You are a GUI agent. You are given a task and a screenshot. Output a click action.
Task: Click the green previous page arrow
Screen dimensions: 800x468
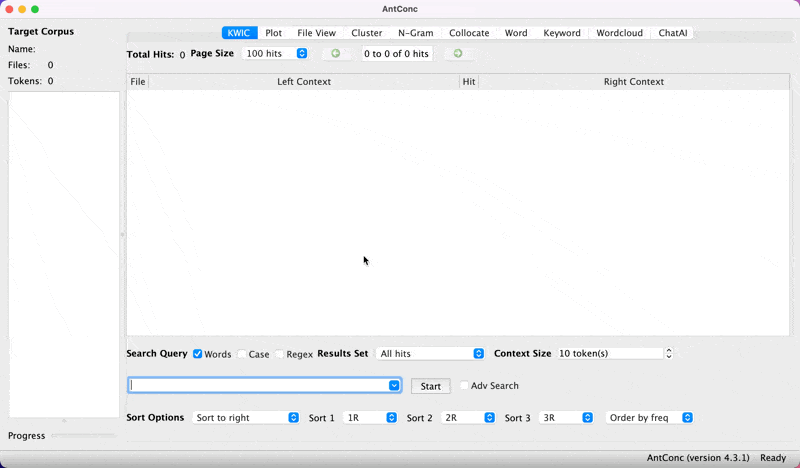tap(336, 54)
